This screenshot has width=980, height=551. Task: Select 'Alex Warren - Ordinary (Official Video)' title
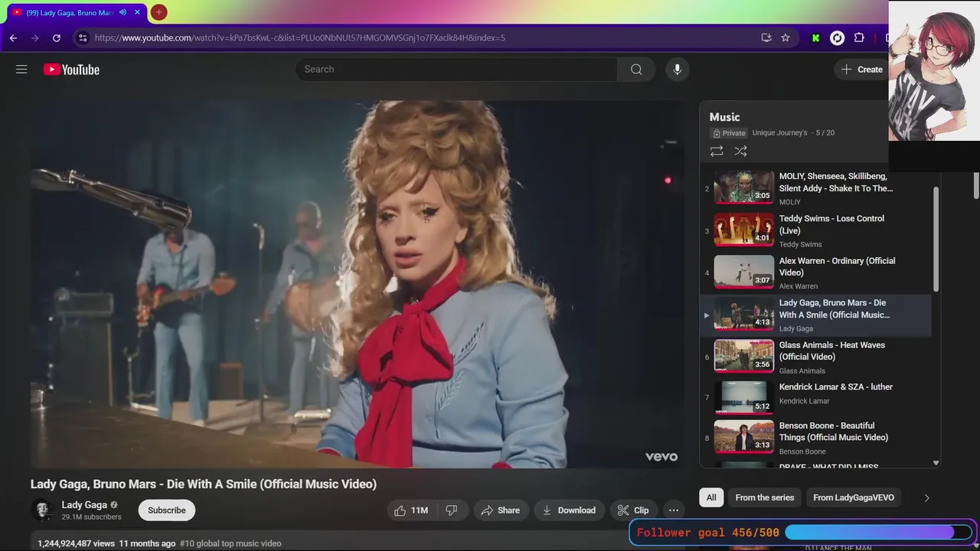click(837, 266)
